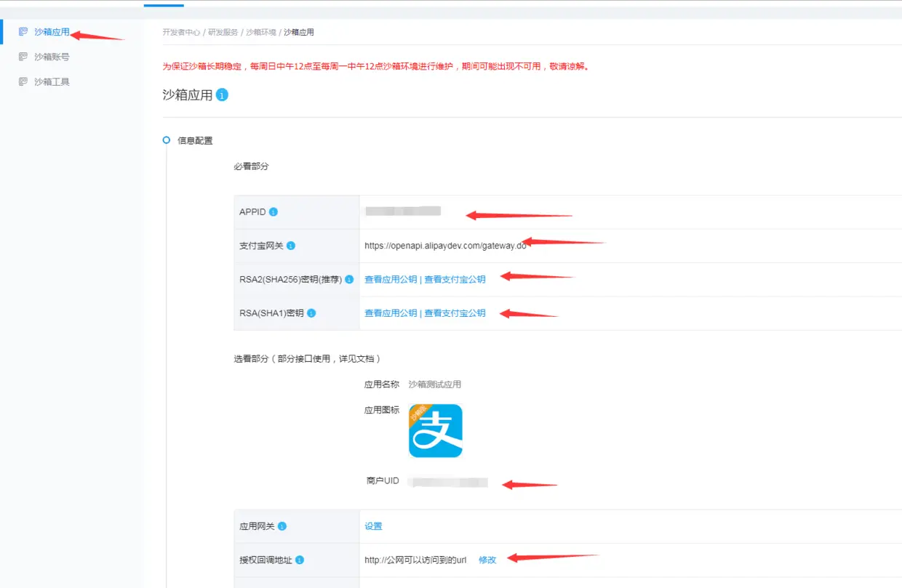Click the info icon next to 支付宝网关

291,245
